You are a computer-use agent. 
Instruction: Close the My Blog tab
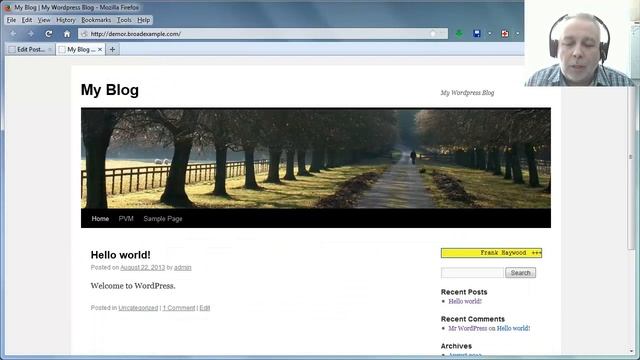tap(100, 49)
